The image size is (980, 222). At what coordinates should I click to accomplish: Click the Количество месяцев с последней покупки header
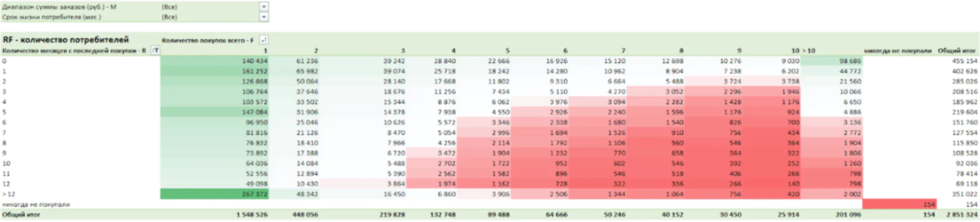coord(74,50)
